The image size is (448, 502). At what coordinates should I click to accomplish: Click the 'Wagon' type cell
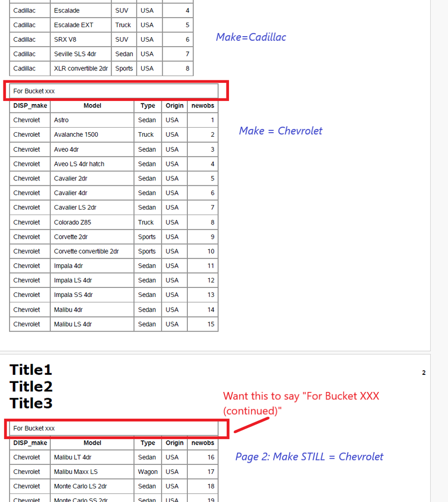[x=148, y=471]
